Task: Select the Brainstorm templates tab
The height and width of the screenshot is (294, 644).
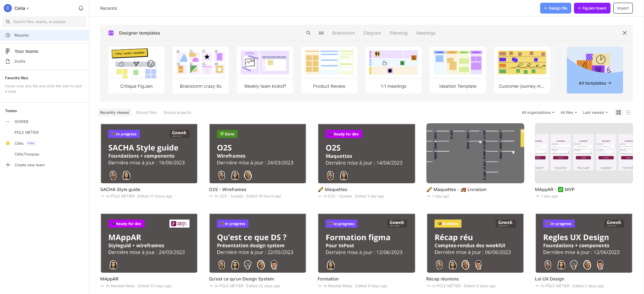Action: point(343,33)
